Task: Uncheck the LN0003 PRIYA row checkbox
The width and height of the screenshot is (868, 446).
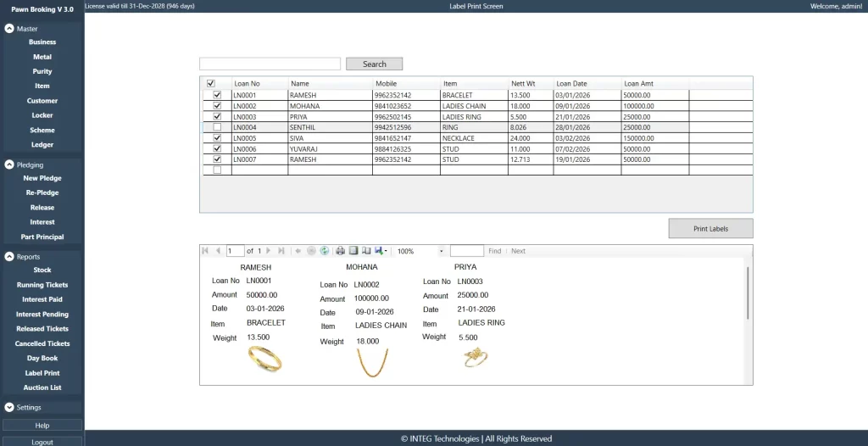Action: 217,116
